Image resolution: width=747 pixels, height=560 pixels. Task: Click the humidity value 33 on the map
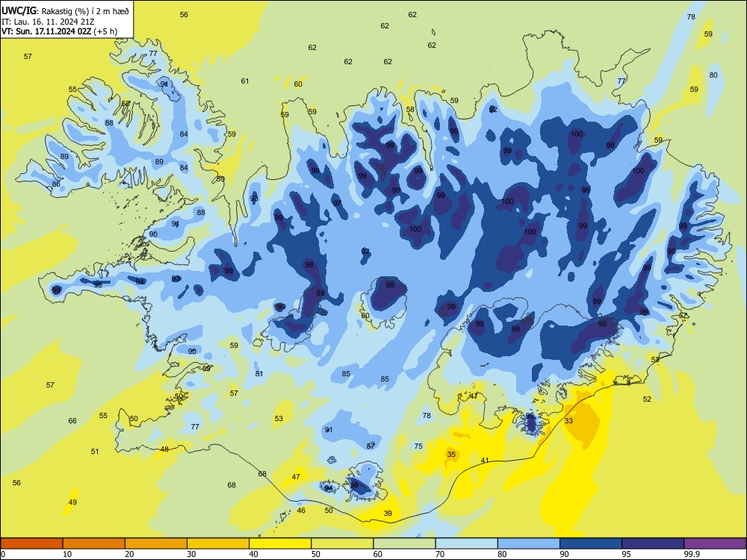pyautogui.click(x=568, y=421)
